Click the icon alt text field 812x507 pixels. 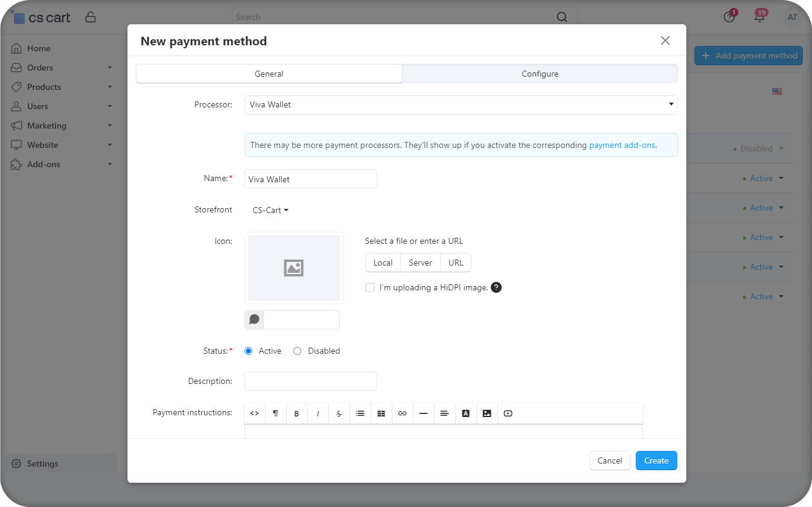pos(301,319)
